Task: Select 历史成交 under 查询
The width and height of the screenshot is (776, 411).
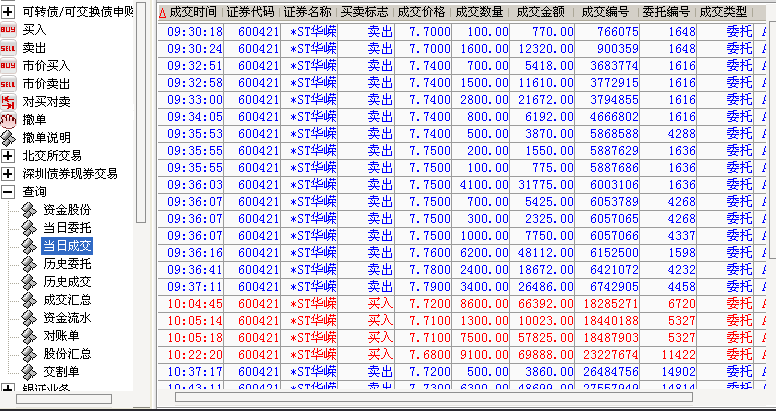Action: pos(67,282)
